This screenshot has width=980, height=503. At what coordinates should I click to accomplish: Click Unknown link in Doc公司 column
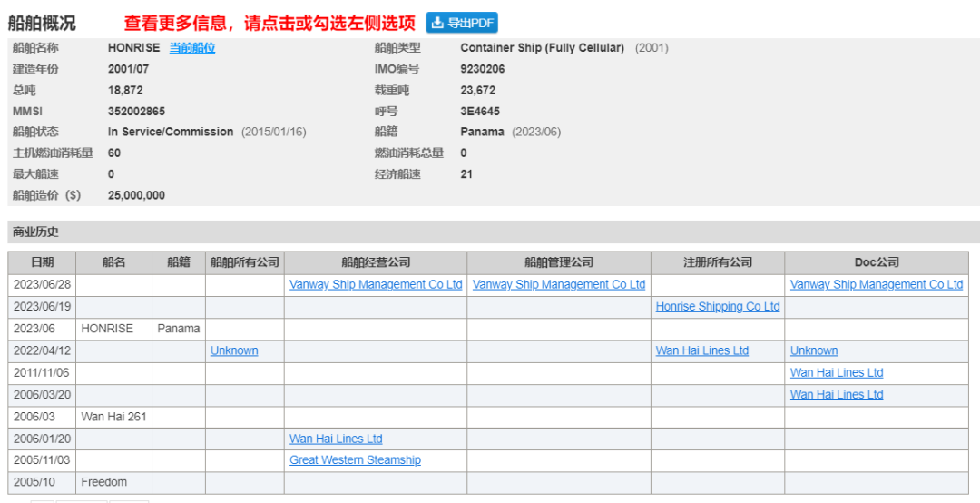click(814, 351)
